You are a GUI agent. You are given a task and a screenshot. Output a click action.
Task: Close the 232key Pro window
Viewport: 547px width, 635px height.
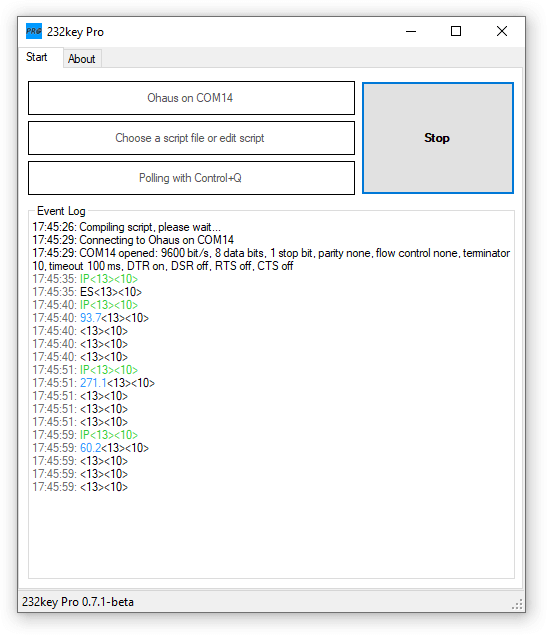pyautogui.click(x=502, y=32)
